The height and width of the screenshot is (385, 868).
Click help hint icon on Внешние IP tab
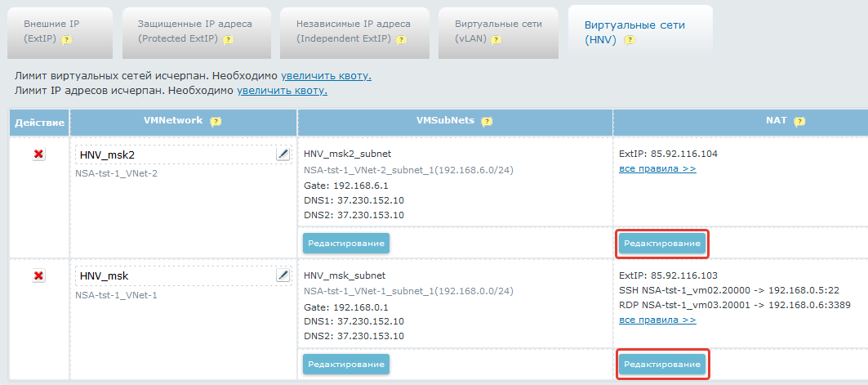pyautogui.click(x=66, y=39)
